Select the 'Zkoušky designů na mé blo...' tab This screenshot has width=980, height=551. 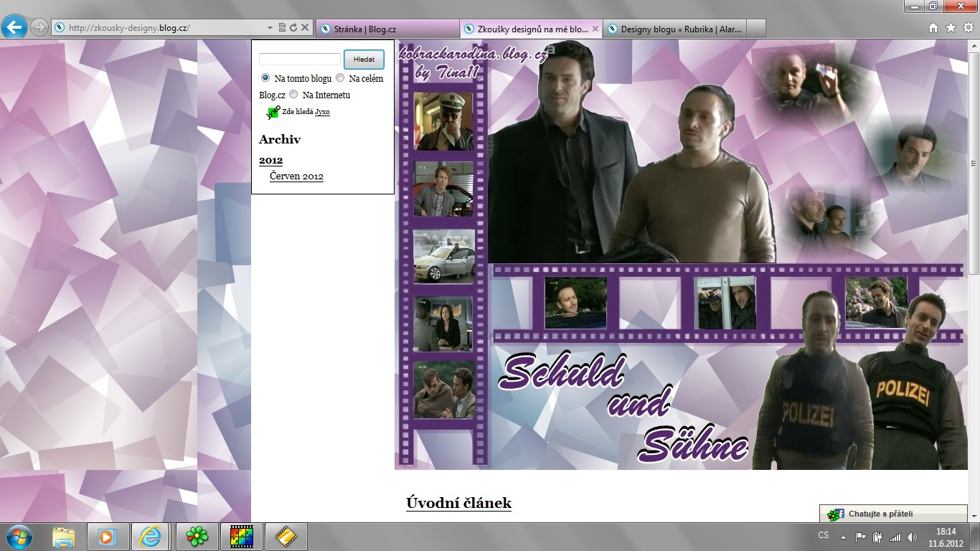pyautogui.click(x=531, y=29)
